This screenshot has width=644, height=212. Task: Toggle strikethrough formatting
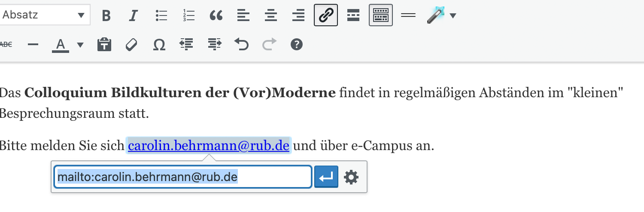tap(6, 44)
